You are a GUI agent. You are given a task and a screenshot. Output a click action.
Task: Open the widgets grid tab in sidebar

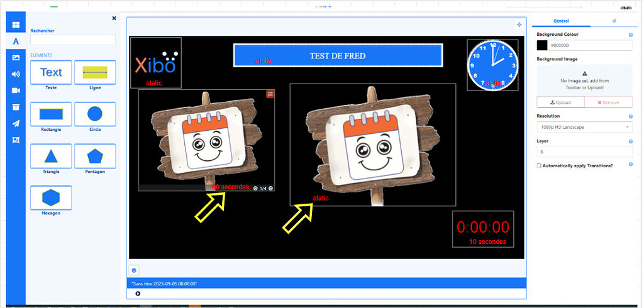(x=16, y=25)
